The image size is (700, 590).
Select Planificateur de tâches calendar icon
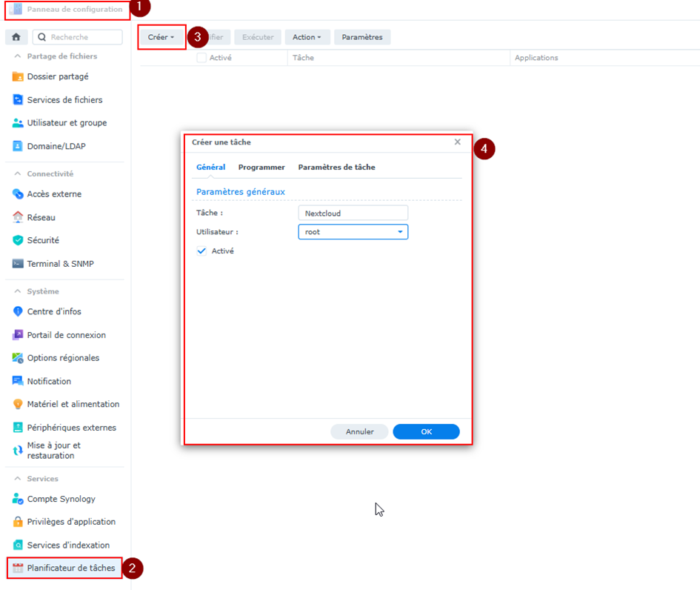tap(19, 569)
